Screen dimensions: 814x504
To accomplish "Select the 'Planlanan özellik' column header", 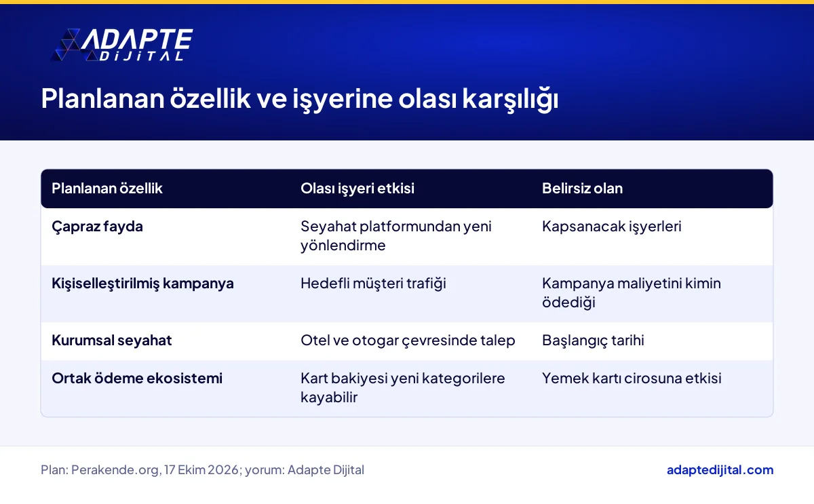I will click(107, 189).
